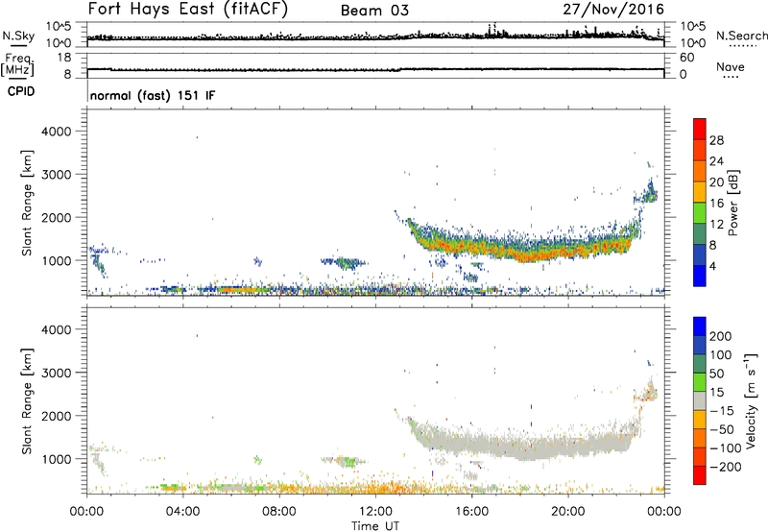The image size is (768, 532).
Task: Click the "16" label on Power color bar
Action: point(716,204)
